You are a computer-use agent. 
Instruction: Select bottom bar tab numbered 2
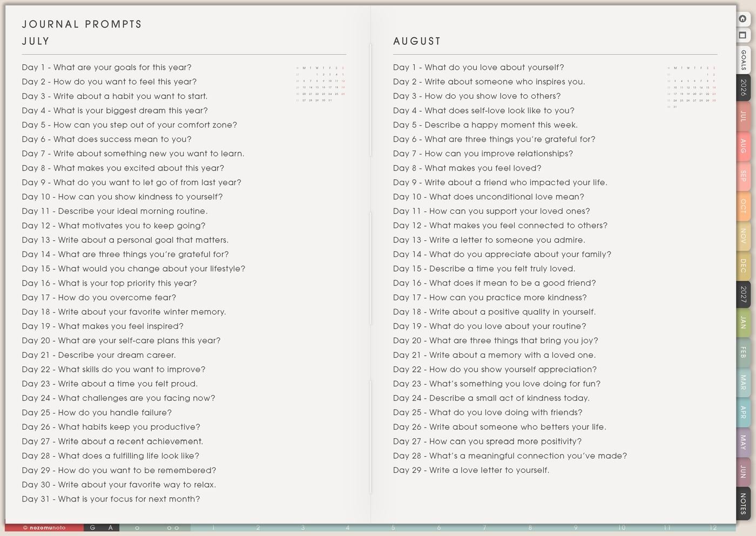point(258,528)
